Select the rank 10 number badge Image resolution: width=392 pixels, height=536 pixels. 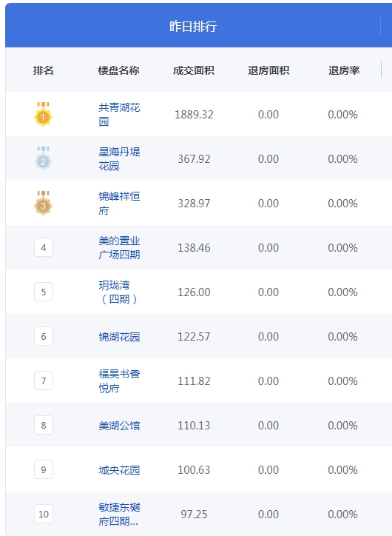pos(44,514)
